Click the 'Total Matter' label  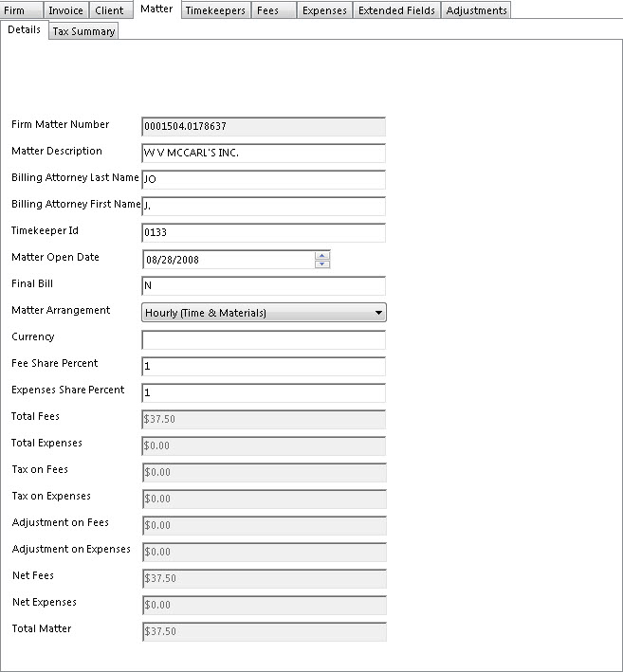click(x=42, y=628)
